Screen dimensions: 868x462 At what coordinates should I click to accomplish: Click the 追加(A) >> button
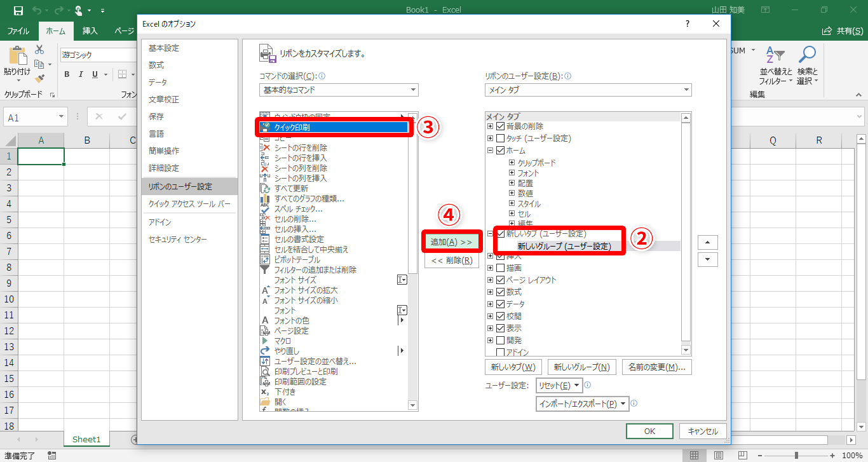tap(452, 241)
